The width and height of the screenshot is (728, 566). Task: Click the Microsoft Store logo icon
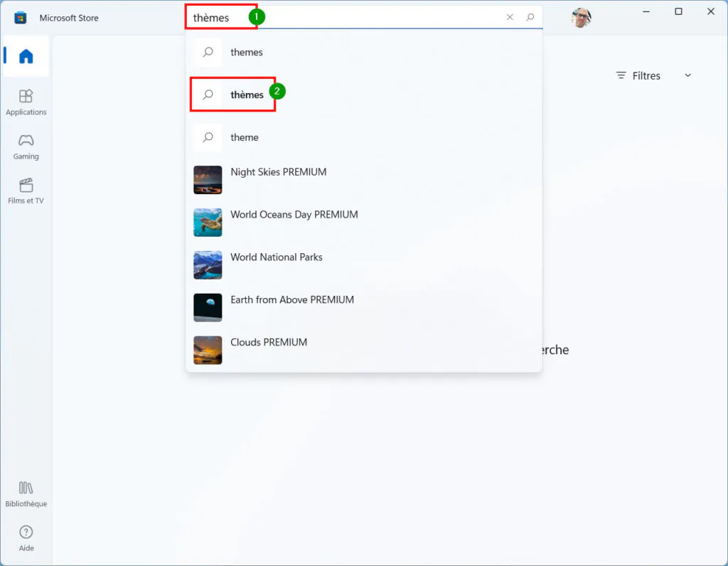[20, 18]
